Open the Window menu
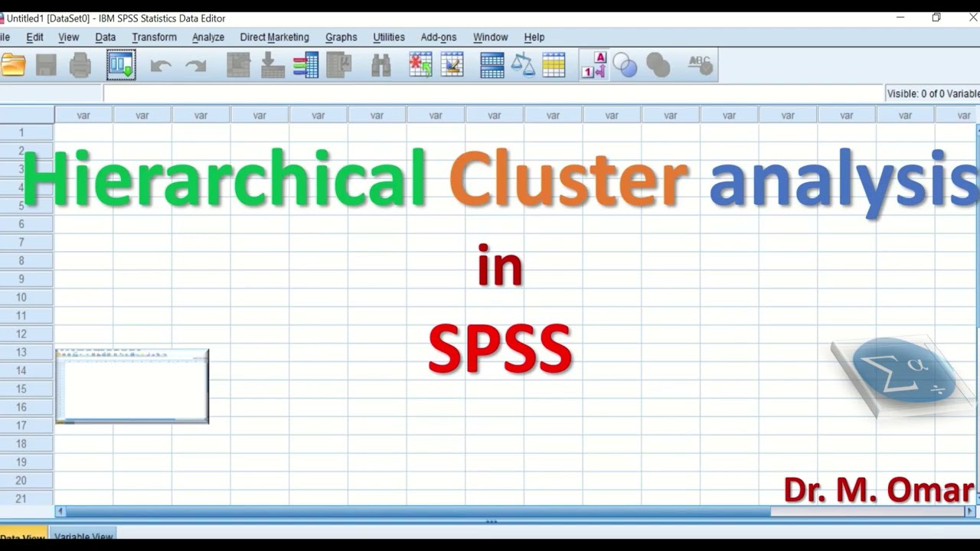The image size is (980, 551). [x=490, y=37]
